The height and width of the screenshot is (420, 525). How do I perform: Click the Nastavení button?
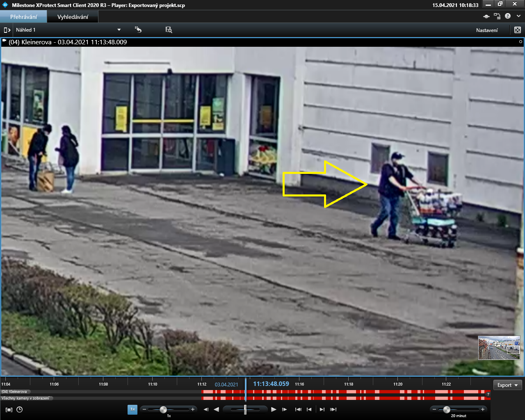(x=487, y=30)
